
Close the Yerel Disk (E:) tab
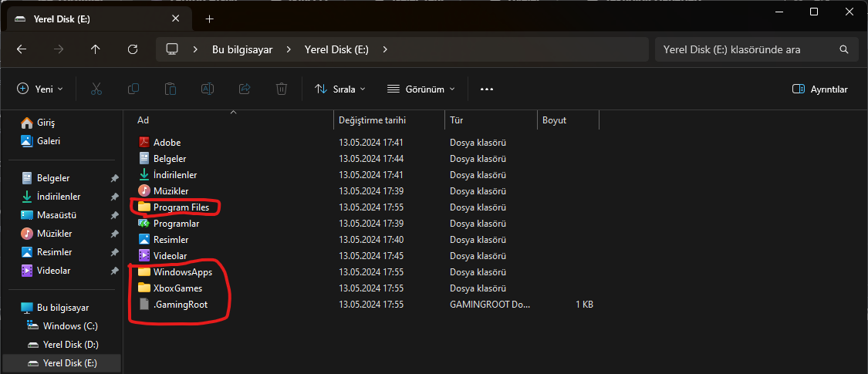tap(175, 19)
